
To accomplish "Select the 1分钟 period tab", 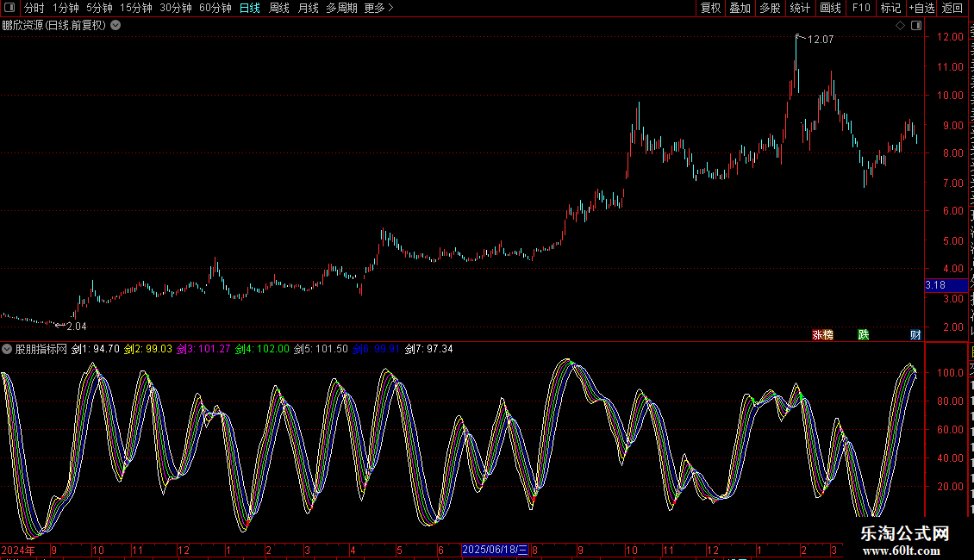I will tap(66, 8).
